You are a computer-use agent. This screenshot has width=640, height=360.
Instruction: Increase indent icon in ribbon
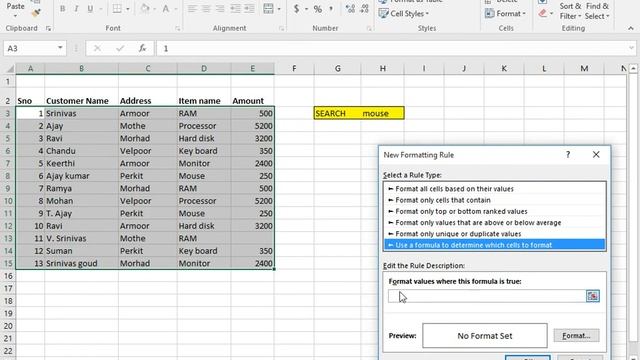coord(249,9)
